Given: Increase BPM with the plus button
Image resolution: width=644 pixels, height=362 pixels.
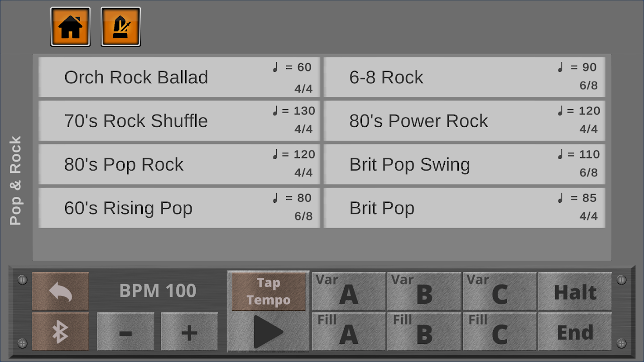Looking at the screenshot, I should click(189, 332).
